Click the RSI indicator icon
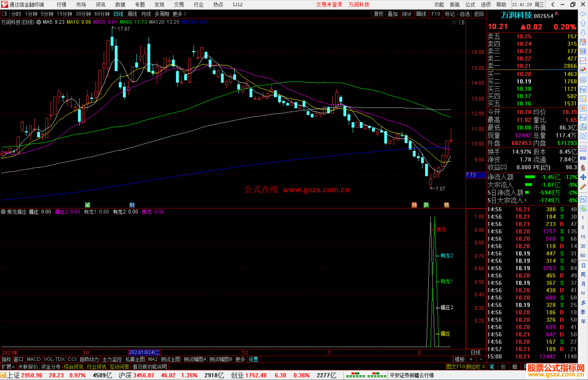The height and width of the screenshot is (380, 588). [583, 158]
